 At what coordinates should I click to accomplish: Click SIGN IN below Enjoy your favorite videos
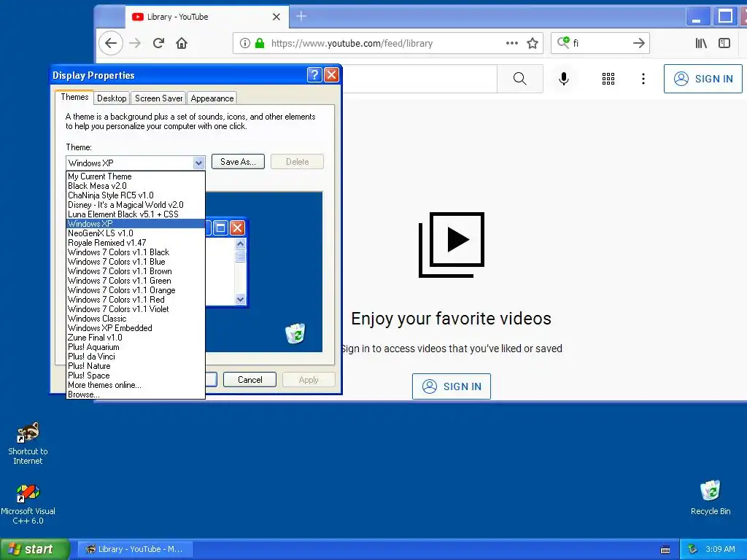click(x=451, y=386)
